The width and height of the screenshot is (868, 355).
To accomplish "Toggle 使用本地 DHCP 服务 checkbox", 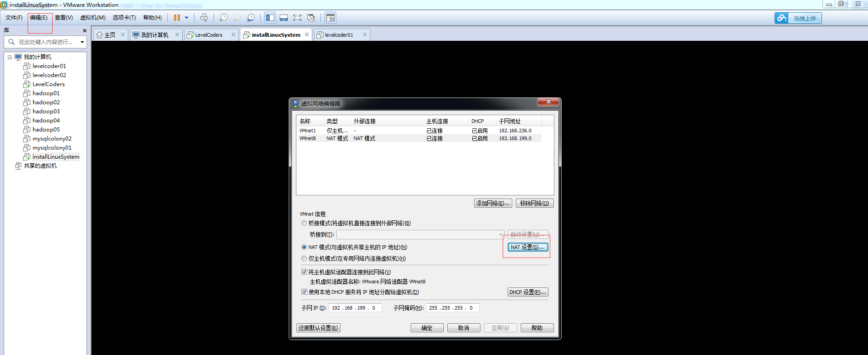I will pyautogui.click(x=304, y=292).
